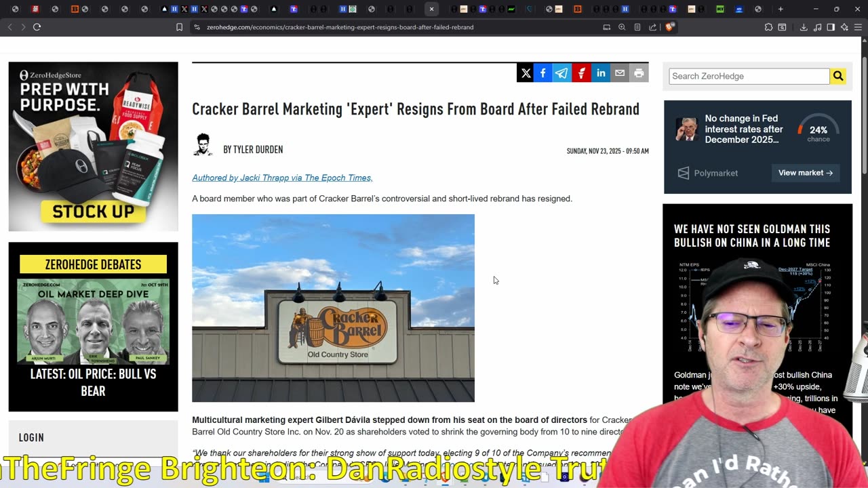Open the browser downloads icon
The width and height of the screenshot is (868, 488).
(804, 27)
